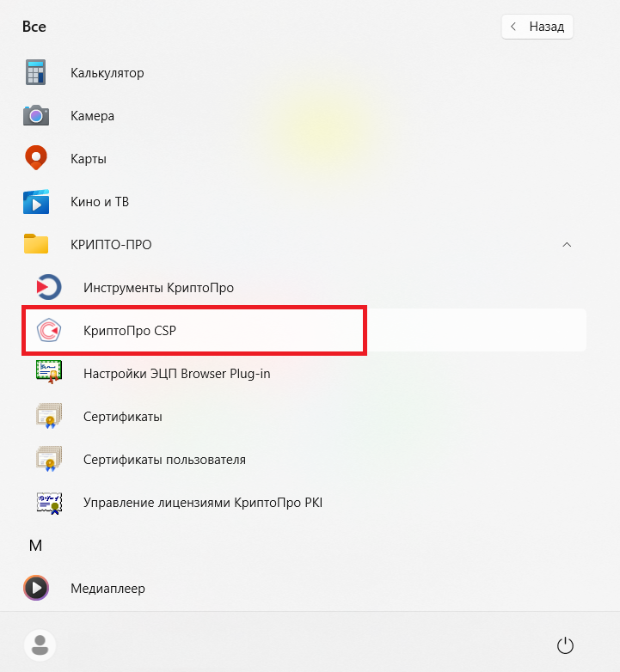Open the Calculator app icon
Viewport: 620px width, 672px height.
(35, 72)
